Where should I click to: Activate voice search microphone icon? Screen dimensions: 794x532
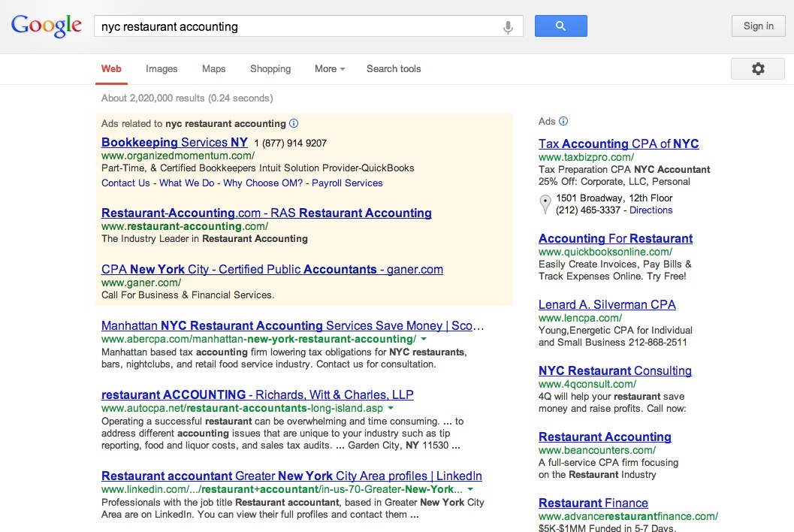click(x=508, y=27)
